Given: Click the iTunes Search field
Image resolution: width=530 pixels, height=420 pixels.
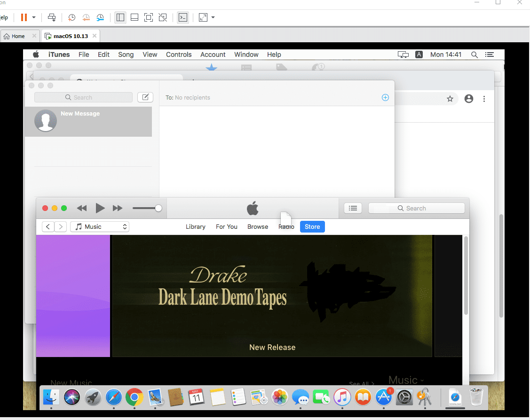Looking at the screenshot, I should (x=416, y=208).
